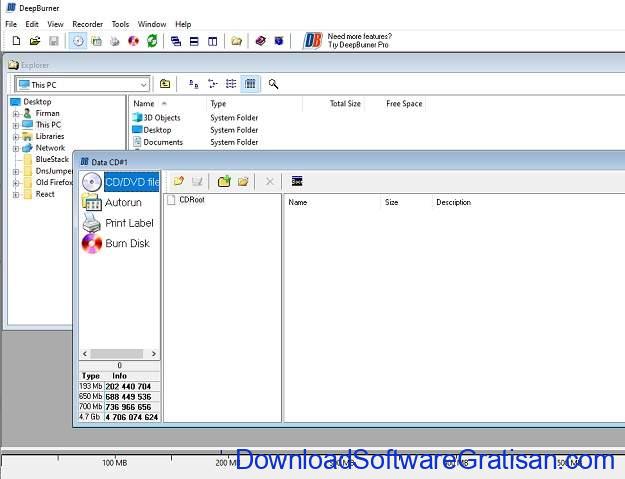Tile windows horizontally icon
The width and height of the screenshot is (625, 479).
pos(194,41)
